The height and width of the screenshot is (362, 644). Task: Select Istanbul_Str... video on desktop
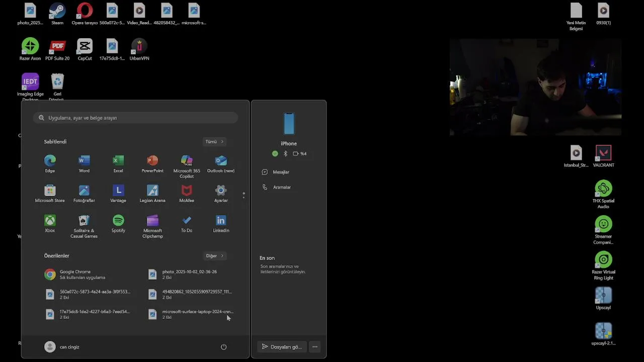(x=576, y=156)
